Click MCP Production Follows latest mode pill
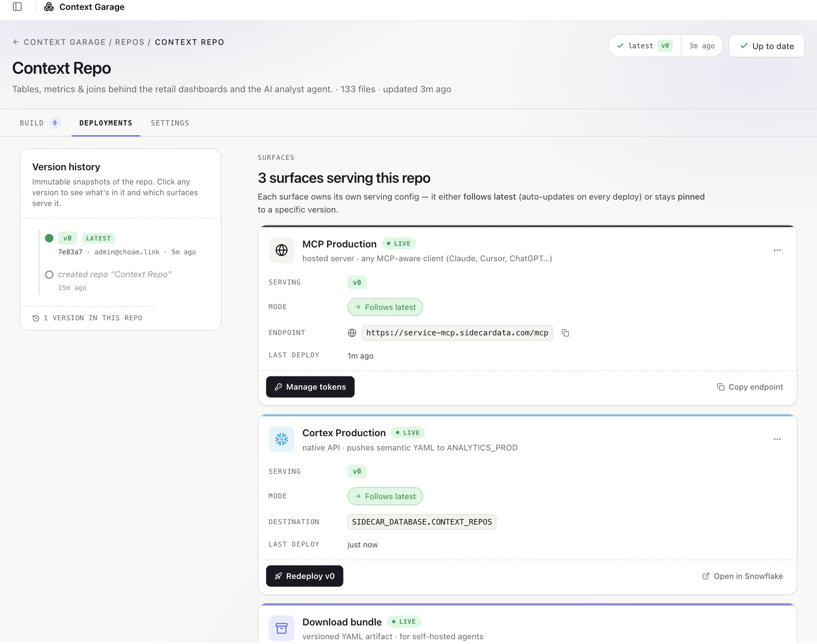The width and height of the screenshot is (817, 644). 385,307
